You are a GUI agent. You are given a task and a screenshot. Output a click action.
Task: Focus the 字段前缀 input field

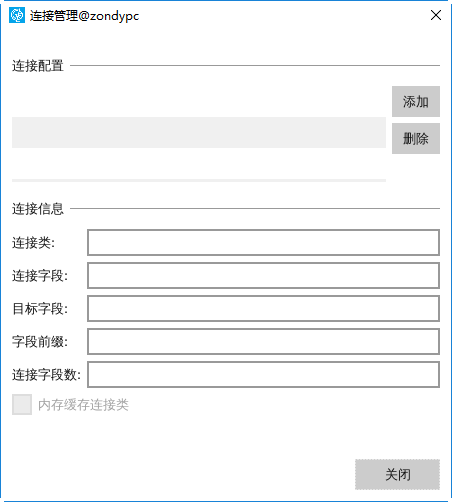click(263, 341)
